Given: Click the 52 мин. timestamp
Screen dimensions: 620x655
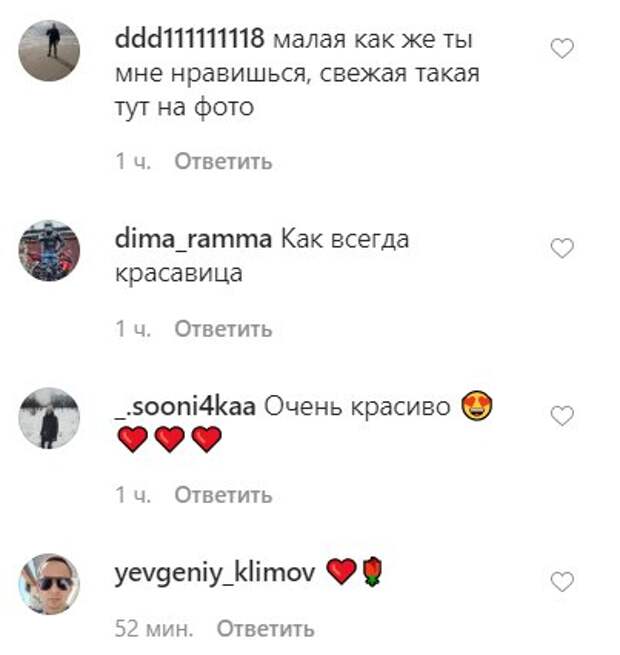Looking at the screenshot, I should tap(154, 628).
